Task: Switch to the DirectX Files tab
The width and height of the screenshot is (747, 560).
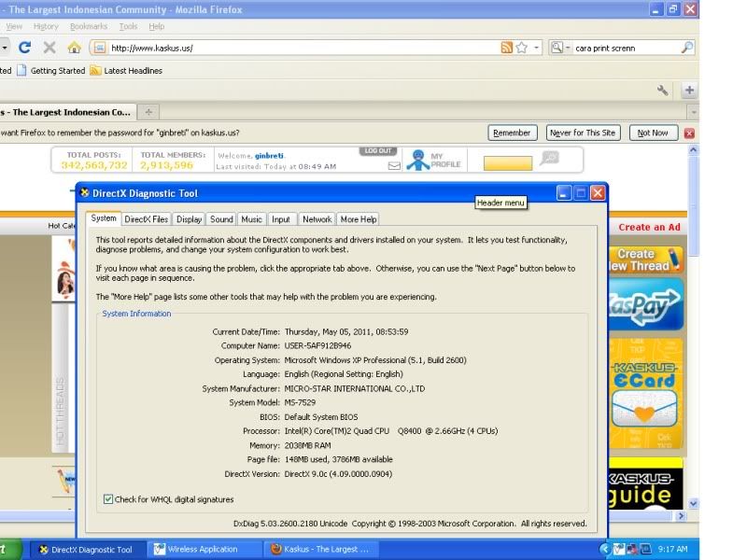Action: point(147,219)
